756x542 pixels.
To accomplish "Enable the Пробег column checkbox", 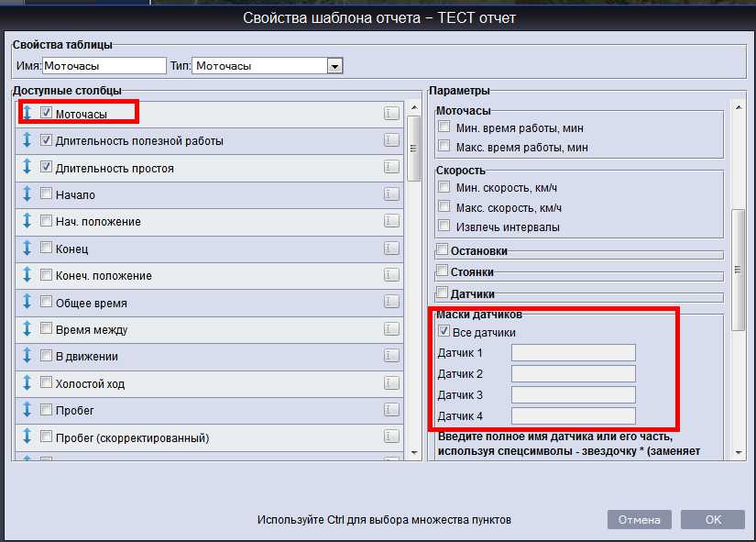I will tap(46, 410).
